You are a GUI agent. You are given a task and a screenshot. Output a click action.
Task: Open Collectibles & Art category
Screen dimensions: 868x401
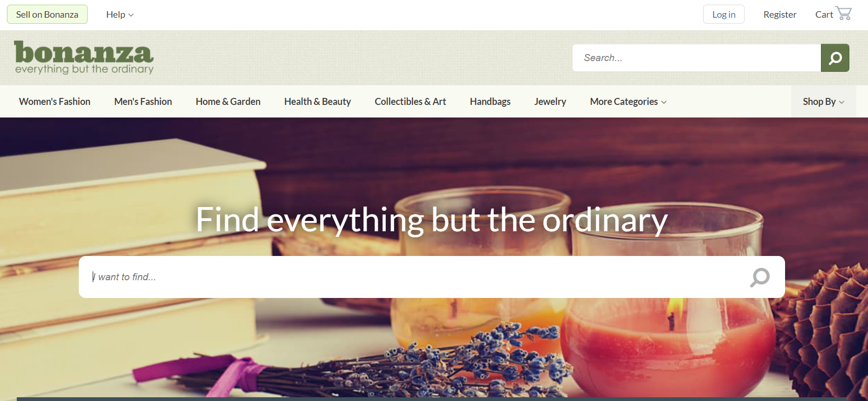click(410, 102)
